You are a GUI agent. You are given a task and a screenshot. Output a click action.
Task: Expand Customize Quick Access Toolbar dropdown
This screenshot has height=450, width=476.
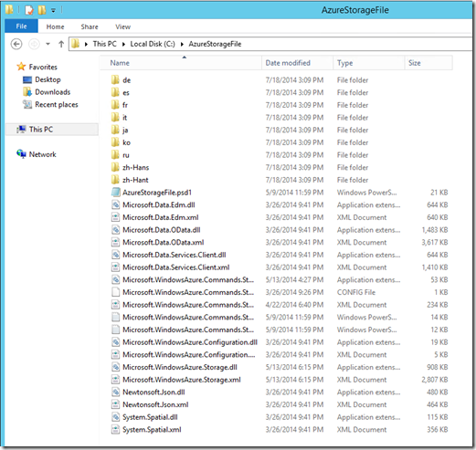click(x=53, y=10)
